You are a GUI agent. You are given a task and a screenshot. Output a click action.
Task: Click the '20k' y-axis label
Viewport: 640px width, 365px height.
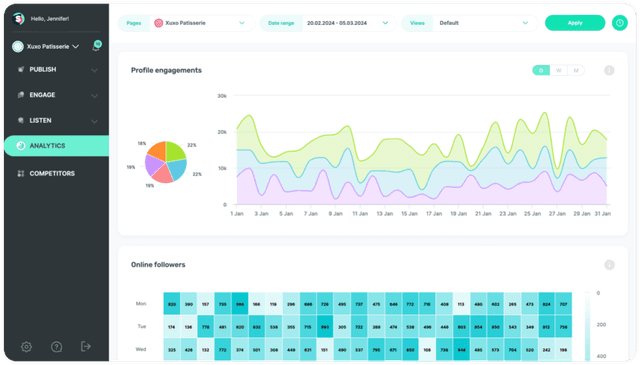point(222,132)
